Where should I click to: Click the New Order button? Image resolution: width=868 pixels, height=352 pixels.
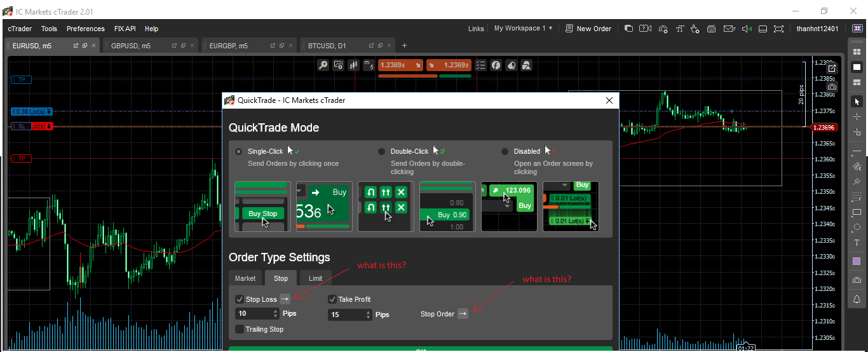click(588, 29)
